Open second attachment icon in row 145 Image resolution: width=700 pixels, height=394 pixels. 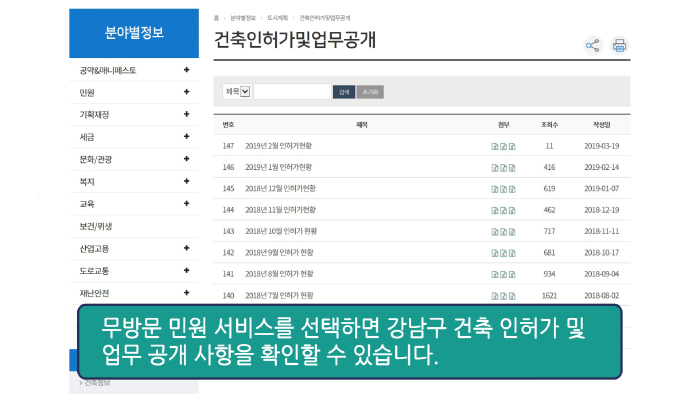[504, 189]
